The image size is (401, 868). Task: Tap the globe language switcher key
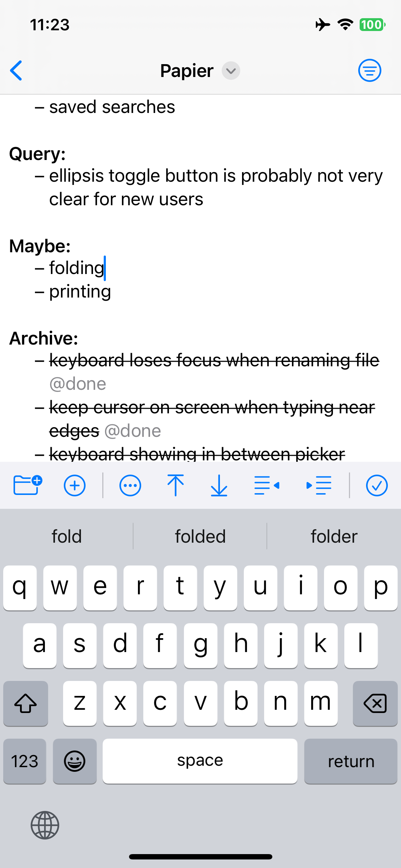pos(45,825)
